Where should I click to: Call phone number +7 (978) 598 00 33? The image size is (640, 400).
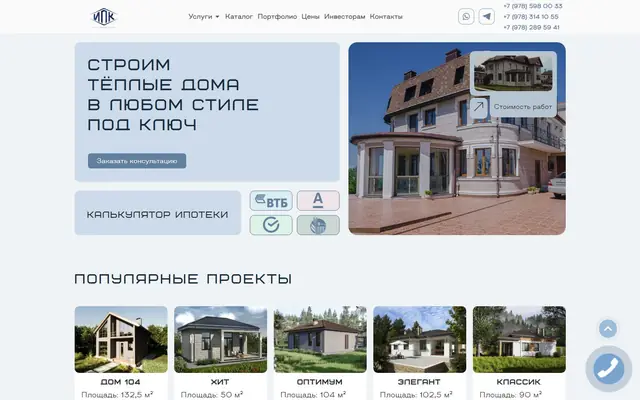point(533,6)
